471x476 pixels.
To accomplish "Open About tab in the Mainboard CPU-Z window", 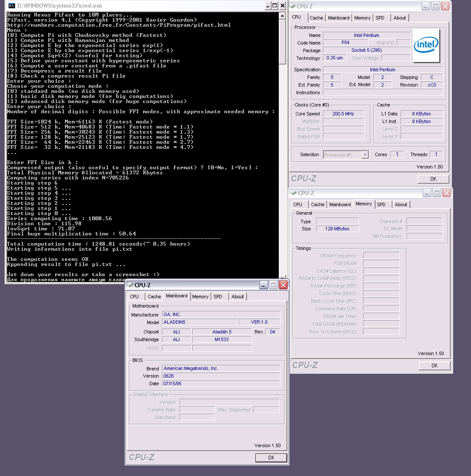I will point(238,297).
